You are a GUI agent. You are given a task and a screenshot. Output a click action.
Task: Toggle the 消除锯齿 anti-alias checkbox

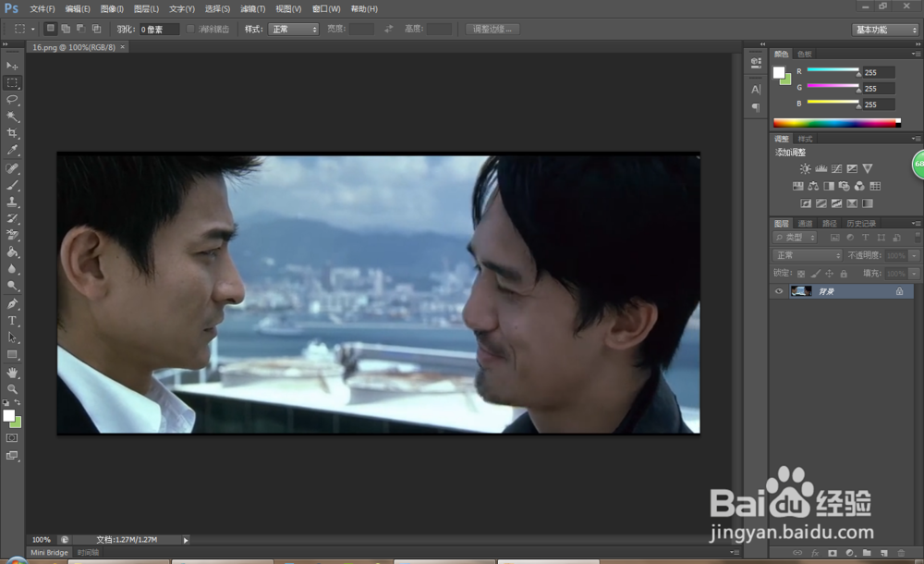[190, 29]
